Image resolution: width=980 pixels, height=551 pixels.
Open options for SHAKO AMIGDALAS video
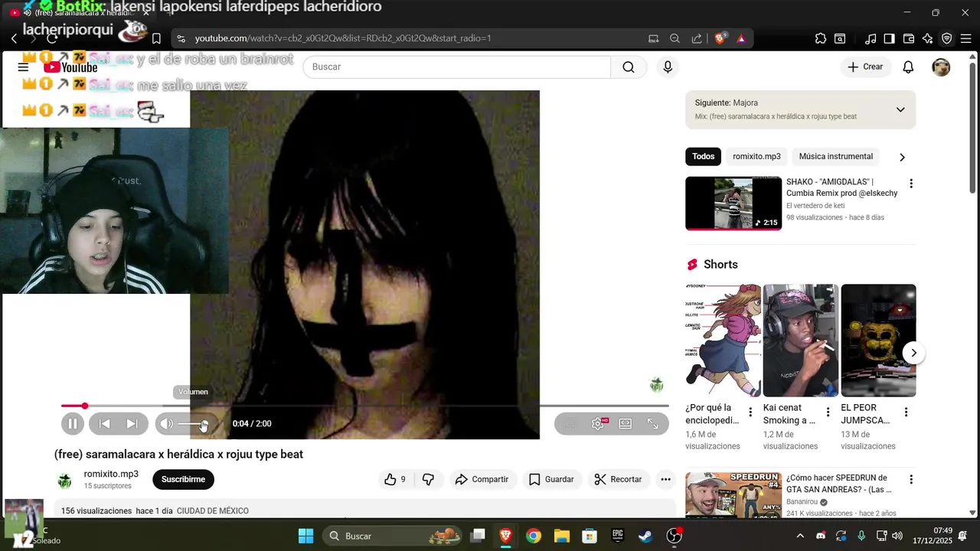[910, 184]
